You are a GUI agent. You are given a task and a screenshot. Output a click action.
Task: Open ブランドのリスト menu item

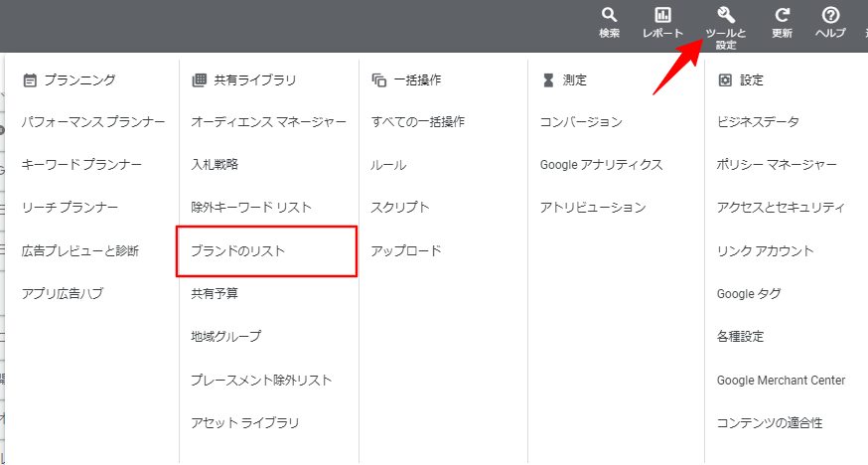point(238,251)
